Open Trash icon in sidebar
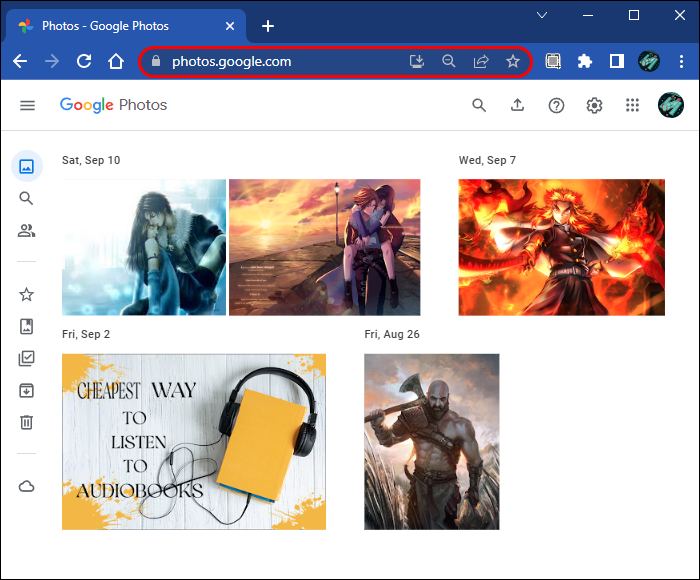The height and width of the screenshot is (580, 700). [x=26, y=422]
